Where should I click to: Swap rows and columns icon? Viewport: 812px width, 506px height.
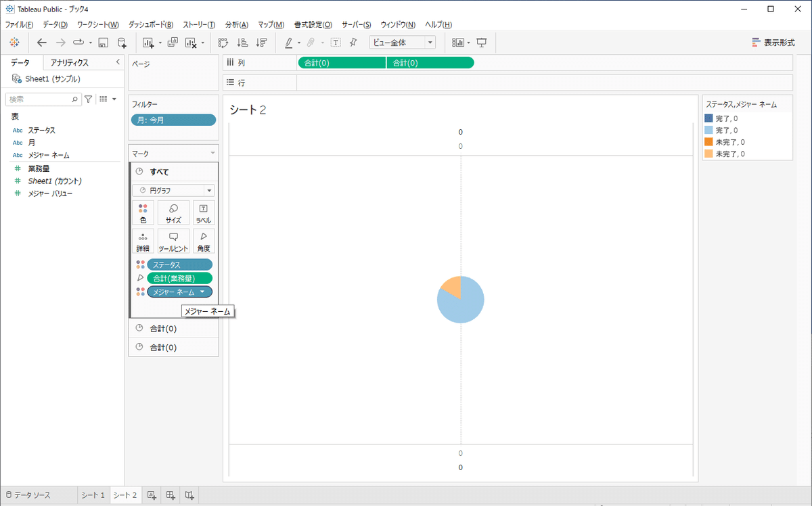click(x=224, y=43)
